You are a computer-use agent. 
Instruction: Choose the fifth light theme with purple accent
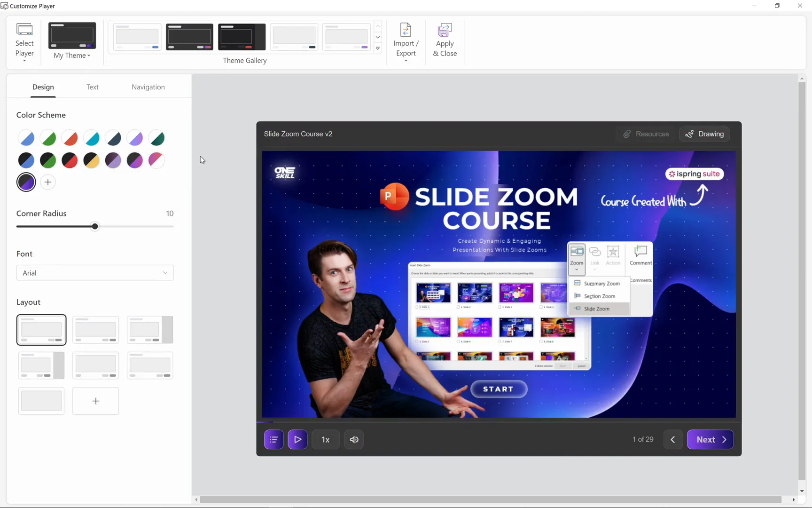tap(346, 37)
